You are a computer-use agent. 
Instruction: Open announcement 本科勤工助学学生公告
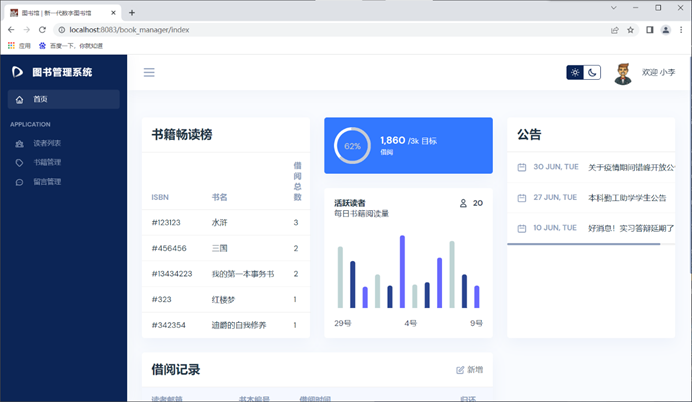(627, 198)
